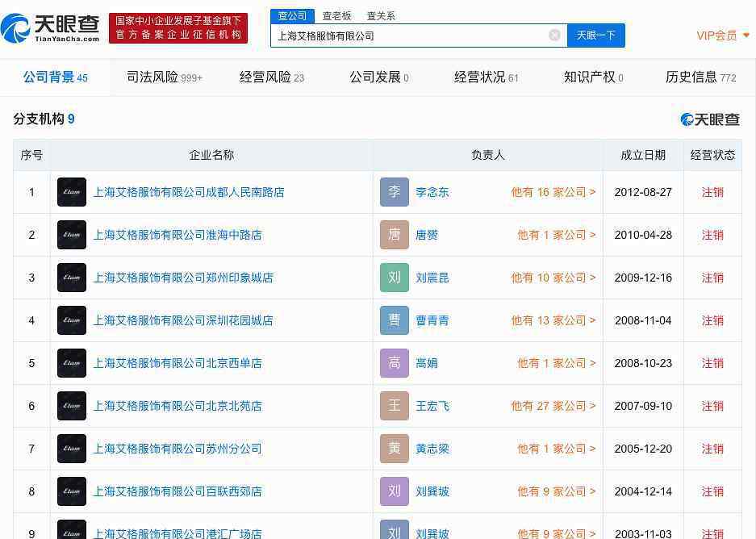Click the 曹 avatar tile
The image size is (756, 539).
click(395, 320)
